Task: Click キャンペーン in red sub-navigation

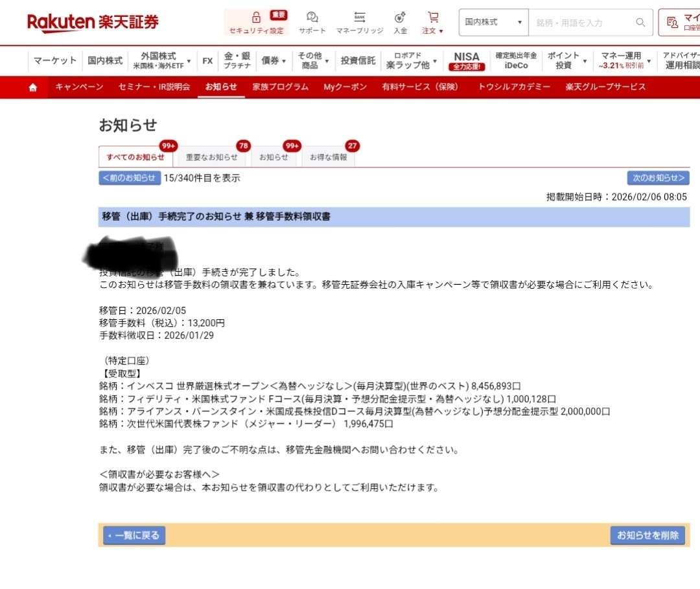Action: coord(79,87)
